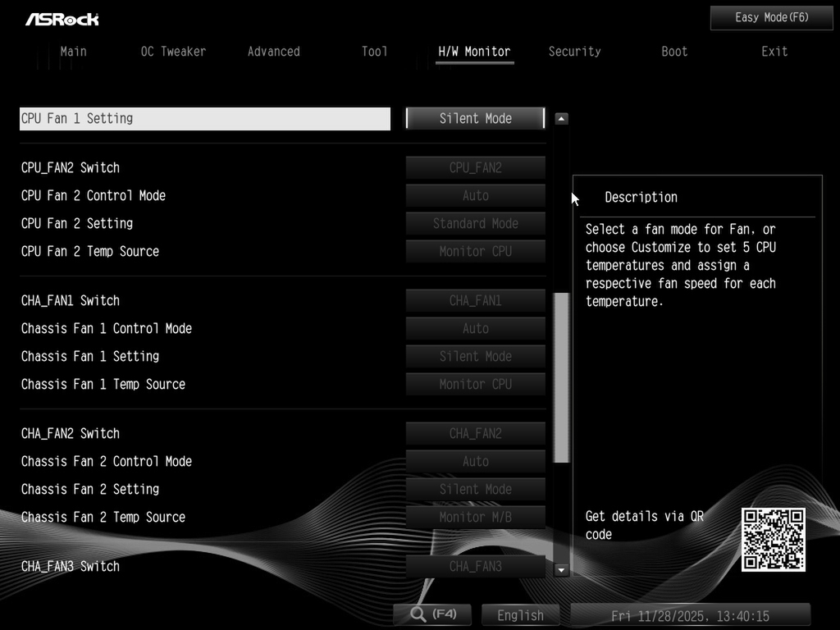Select Chassis Fan 2 Setting label
The image size is (840, 630).
coord(90,489)
